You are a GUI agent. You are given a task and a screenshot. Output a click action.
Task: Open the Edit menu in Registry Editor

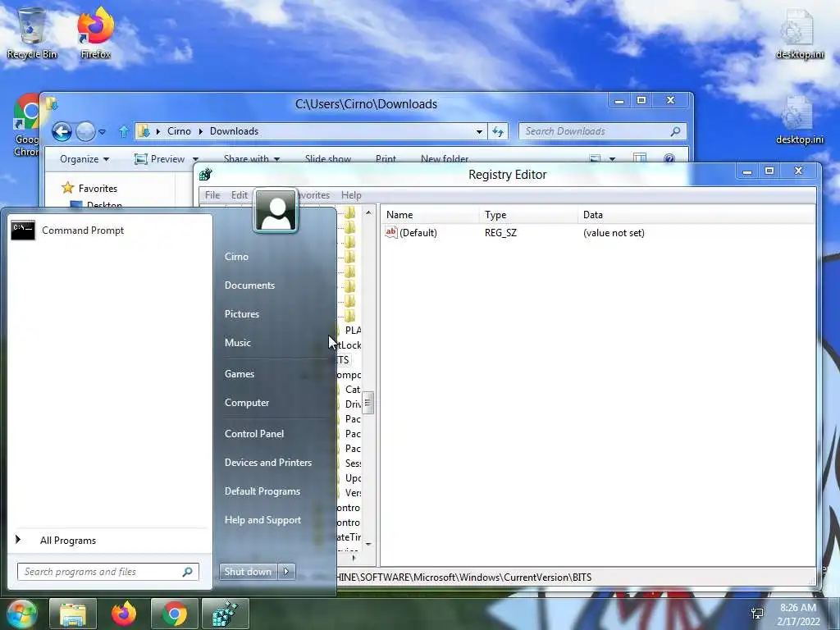pos(239,195)
